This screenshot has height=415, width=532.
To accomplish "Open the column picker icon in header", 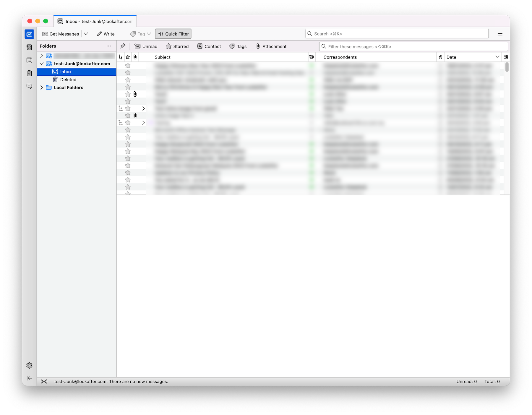I will point(506,57).
